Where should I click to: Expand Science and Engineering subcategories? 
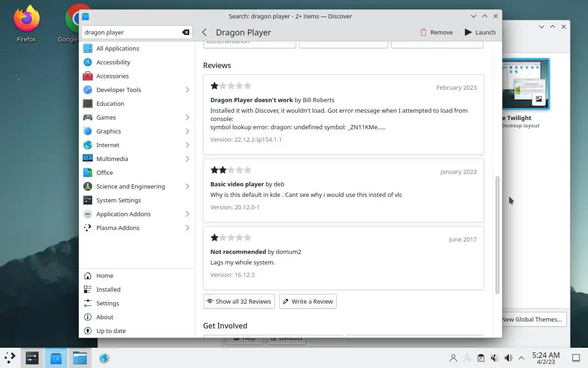187,186
